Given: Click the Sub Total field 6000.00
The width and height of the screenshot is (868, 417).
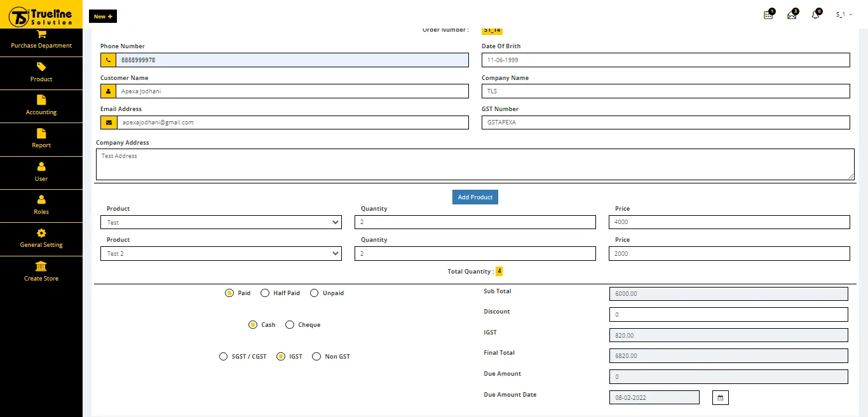Looking at the screenshot, I should pos(729,294).
